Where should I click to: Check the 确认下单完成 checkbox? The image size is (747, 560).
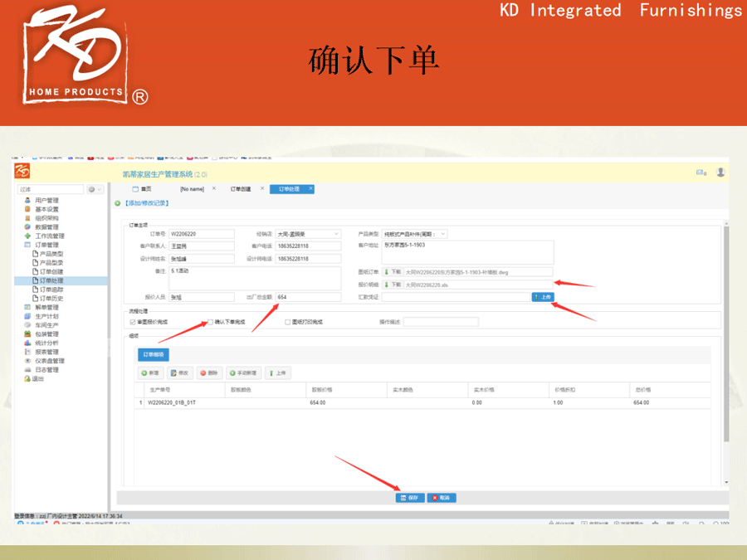click(211, 322)
